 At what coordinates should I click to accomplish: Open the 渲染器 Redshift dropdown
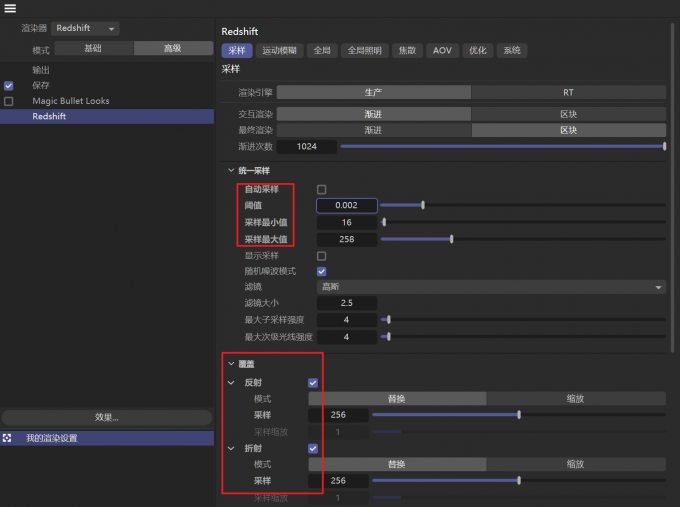[x=85, y=28]
